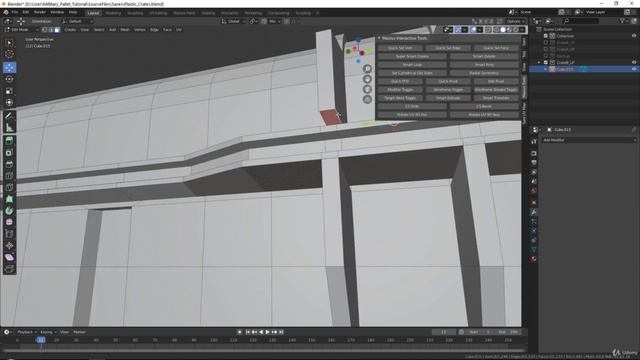
Task: Select the Annotate tool
Action: 9,116
